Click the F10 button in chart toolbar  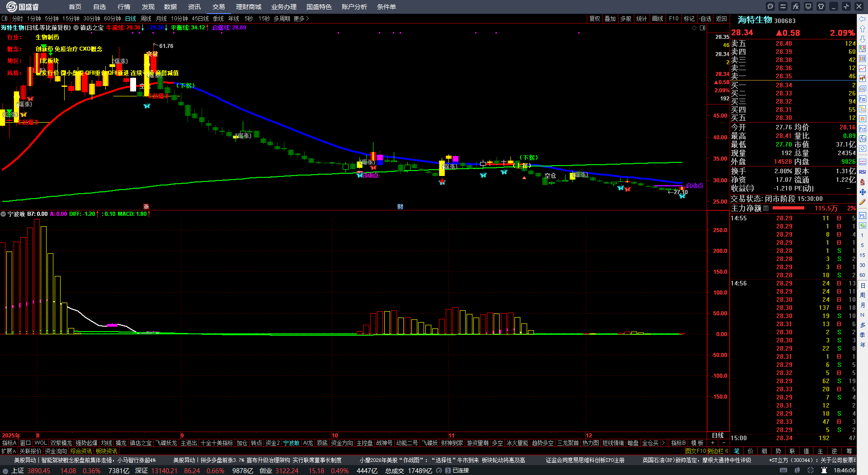[x=674, y=19]
